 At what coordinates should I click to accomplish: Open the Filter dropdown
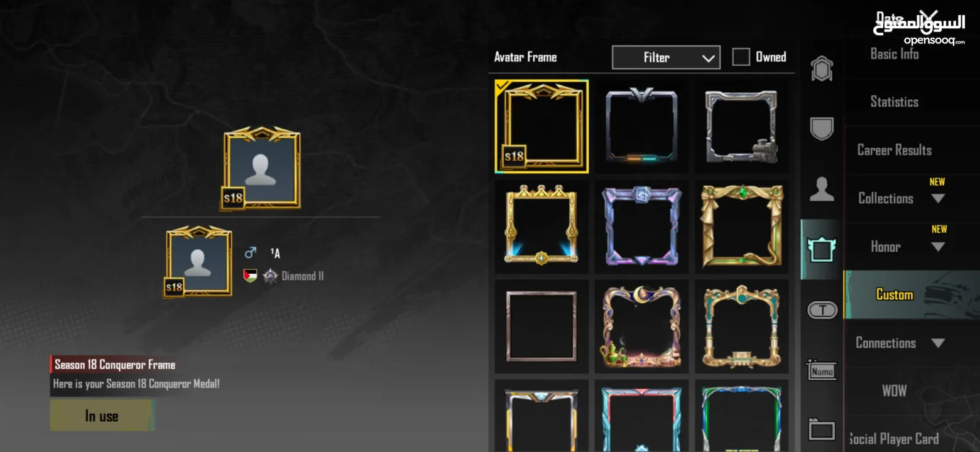point(666,57)
